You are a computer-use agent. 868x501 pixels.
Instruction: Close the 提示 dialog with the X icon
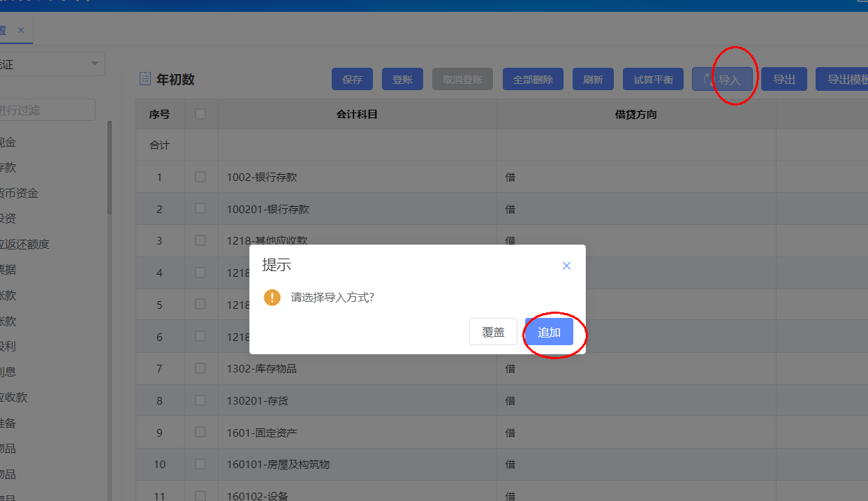[x=566, y=266]
